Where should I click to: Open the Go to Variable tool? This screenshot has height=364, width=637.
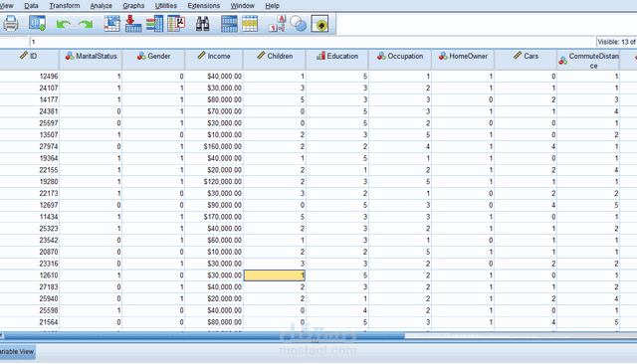(x=133, y=24)
